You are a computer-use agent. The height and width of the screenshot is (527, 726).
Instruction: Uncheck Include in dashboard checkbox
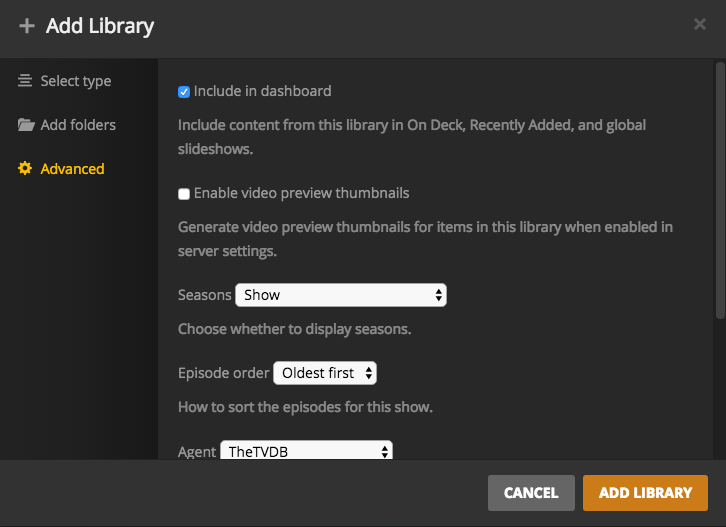(x=184, y=92)
